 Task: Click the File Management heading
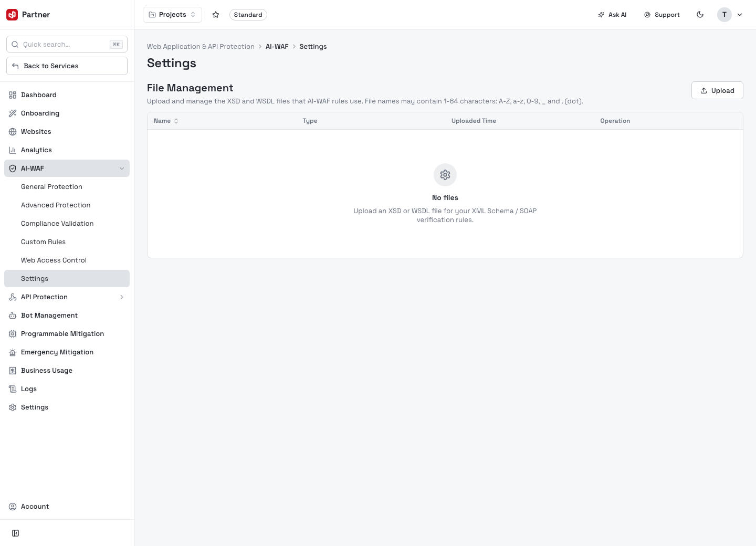[190, 88]
